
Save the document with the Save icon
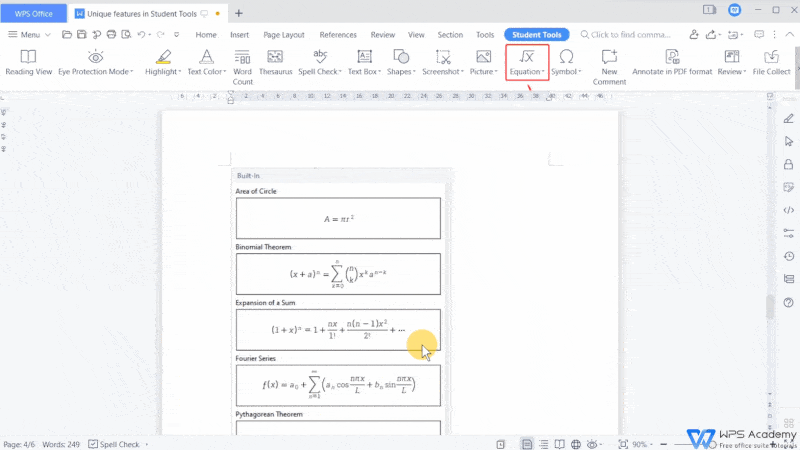click(82, 35)
